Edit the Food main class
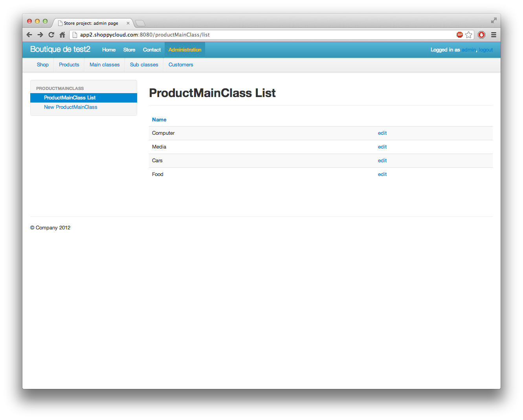 click(x=382, y=174)
